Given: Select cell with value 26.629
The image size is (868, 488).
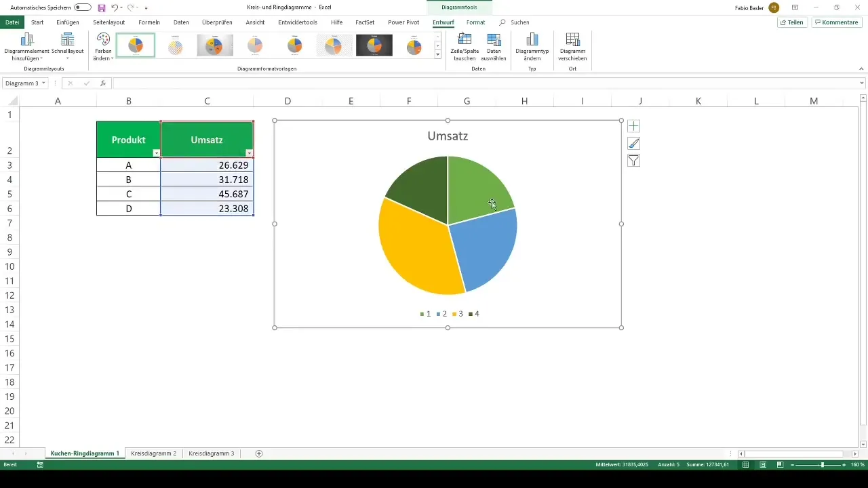Looking at the screenshot, I should [x=207, y=165].
